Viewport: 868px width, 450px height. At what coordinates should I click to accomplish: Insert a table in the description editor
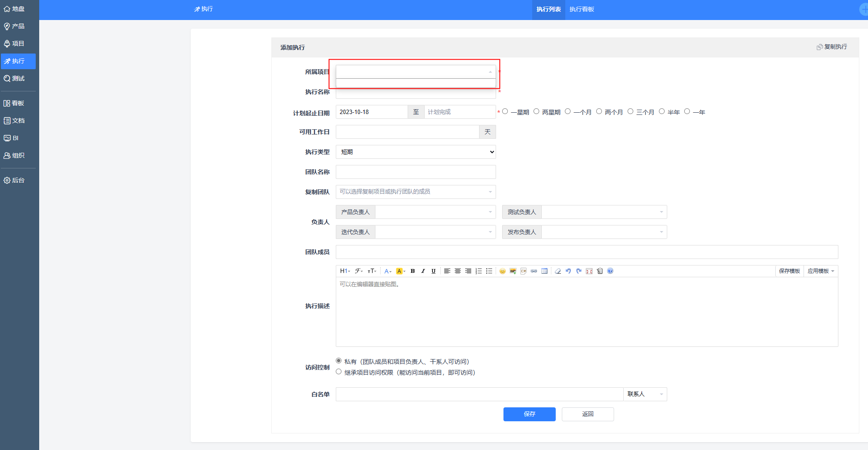544,271
